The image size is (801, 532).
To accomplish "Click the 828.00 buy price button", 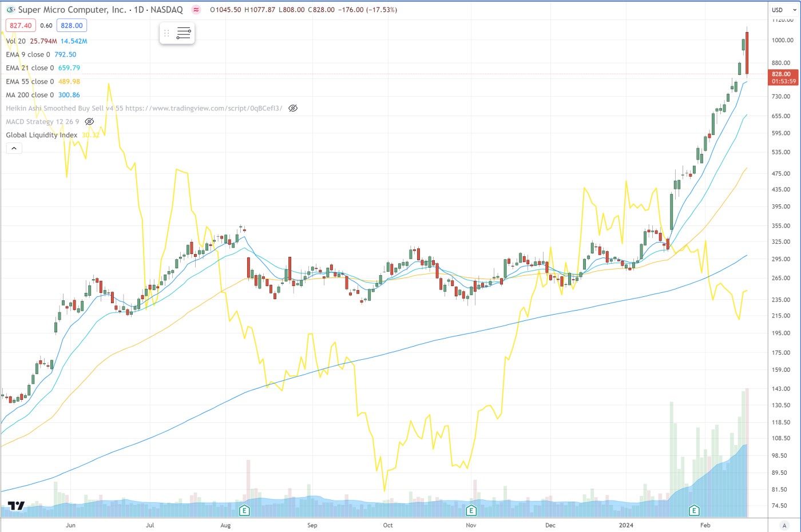I will tap(72, 26).
